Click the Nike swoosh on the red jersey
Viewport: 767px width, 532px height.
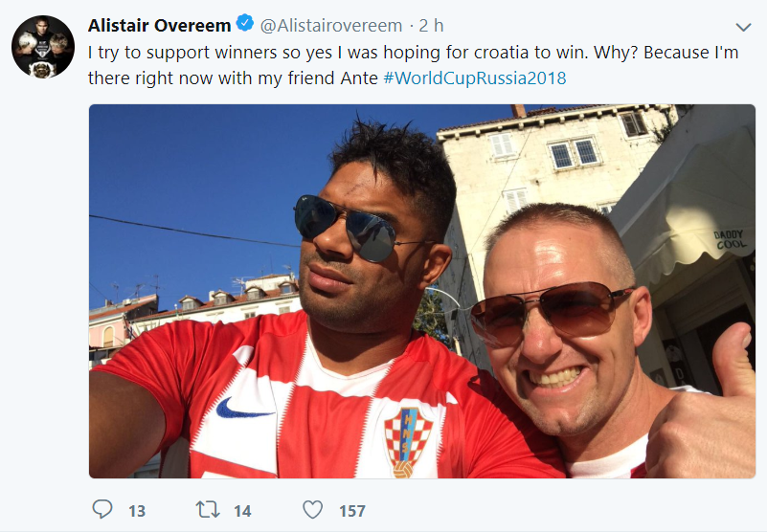click(x=243, y=409)
